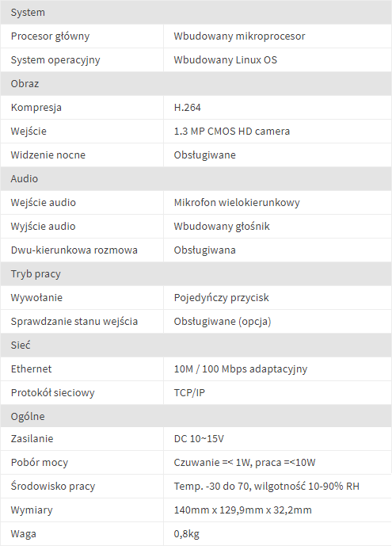Select the Wbudowany głośnik value
The image size is (392, 546).
222,227
